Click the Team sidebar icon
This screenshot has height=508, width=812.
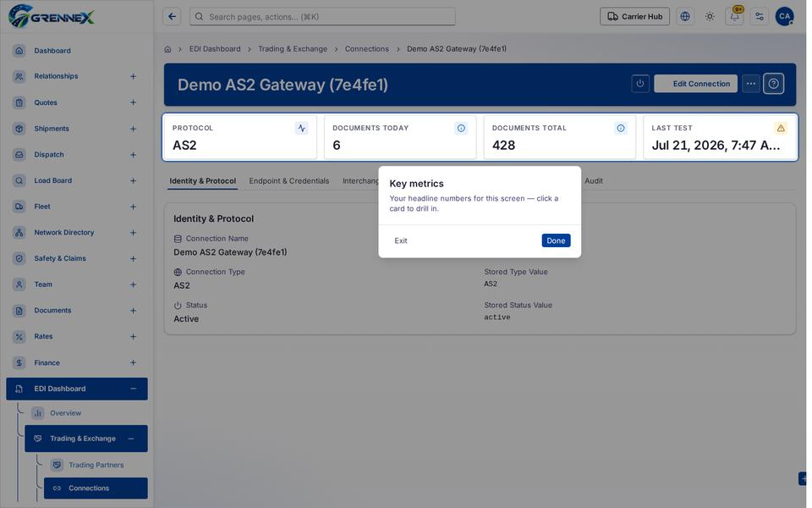tap(19, 284)
